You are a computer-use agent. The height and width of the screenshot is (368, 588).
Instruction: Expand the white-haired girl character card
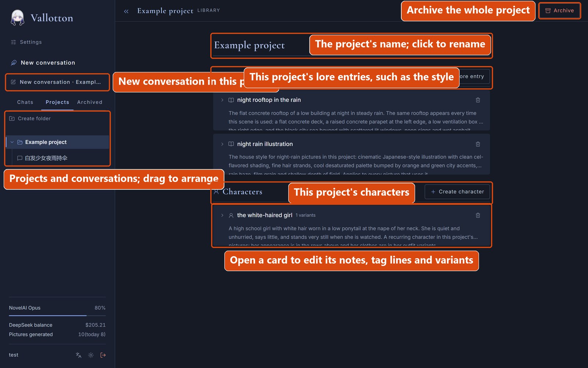click(222, 215)
